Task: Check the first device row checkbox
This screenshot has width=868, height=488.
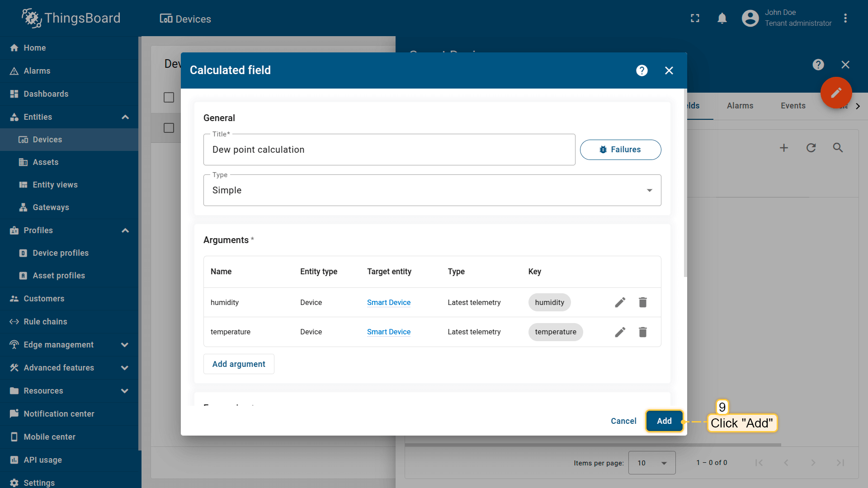Action: (x=169, y=128)
